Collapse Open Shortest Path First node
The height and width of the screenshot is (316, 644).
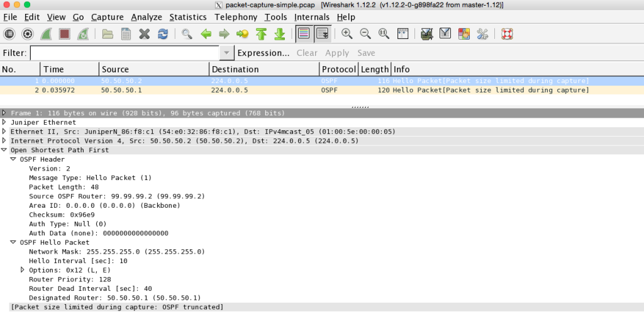(4, 150)
